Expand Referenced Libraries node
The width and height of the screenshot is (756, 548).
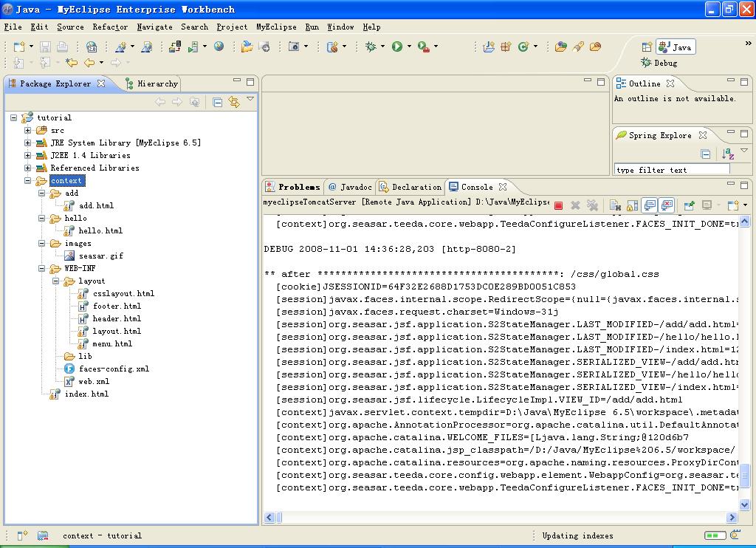click(27, 168)
